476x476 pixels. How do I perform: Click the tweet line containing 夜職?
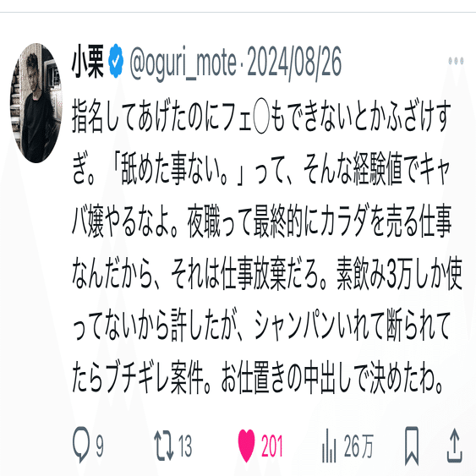(x=262, y=221)
